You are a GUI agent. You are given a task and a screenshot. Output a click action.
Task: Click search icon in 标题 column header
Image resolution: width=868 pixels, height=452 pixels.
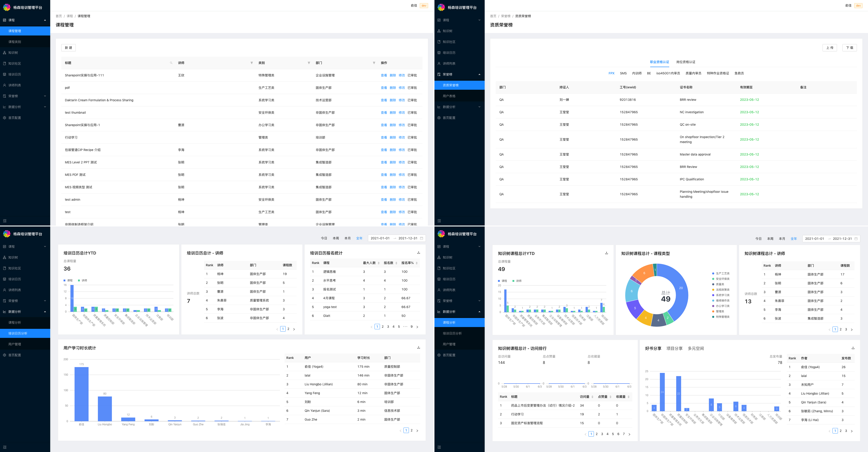tap(171, 63)
